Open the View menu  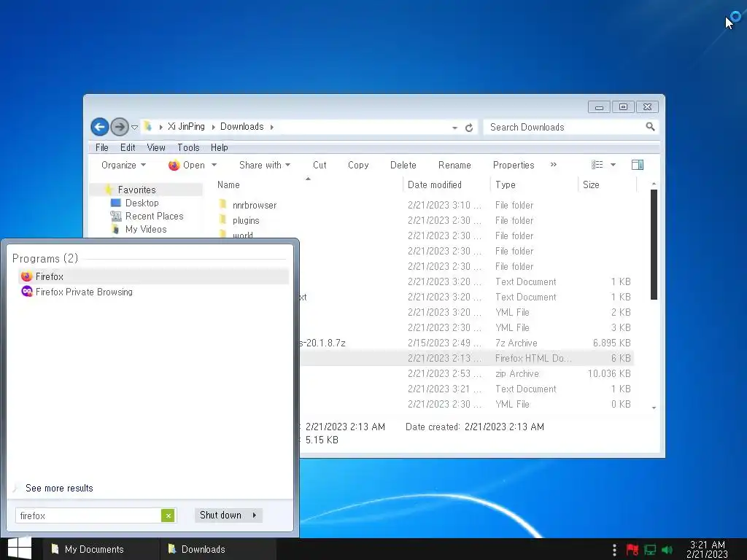[156, 147]
